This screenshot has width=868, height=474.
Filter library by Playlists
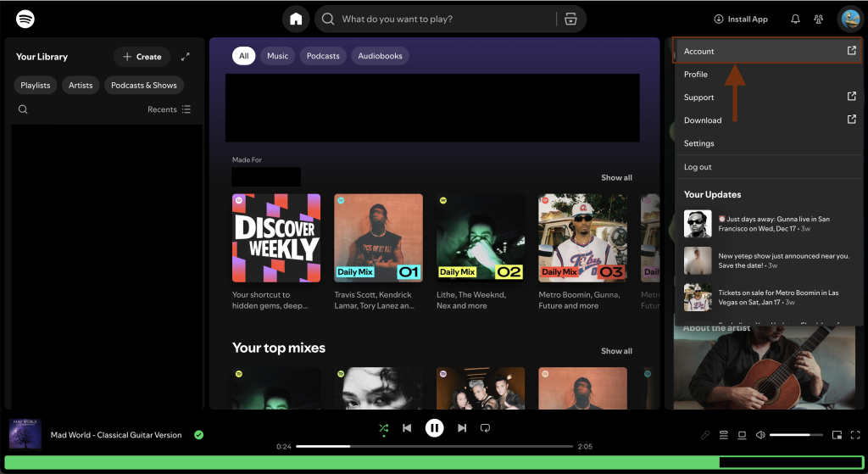36,86
